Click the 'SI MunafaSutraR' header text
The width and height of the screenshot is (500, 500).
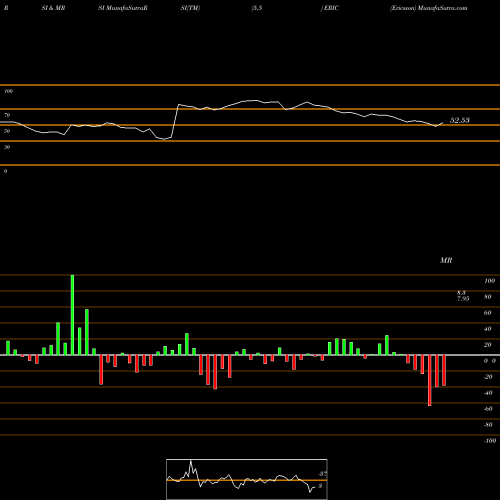point(123,8)
